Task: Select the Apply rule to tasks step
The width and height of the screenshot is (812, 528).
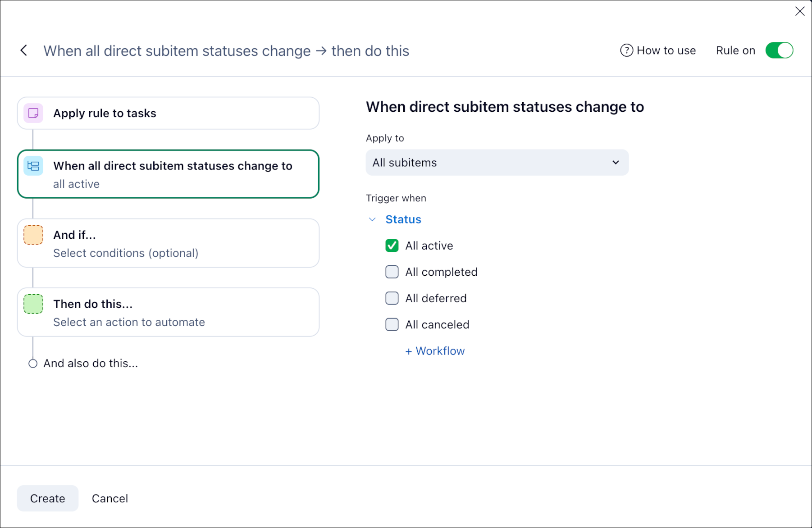Action: [x=168, y=114]
